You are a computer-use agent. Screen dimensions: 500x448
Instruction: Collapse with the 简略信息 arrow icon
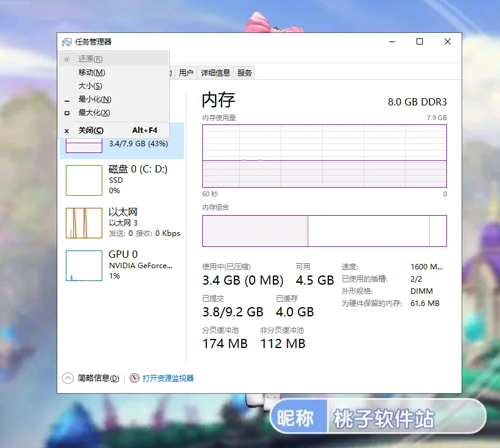pyautogui.click(x=68, y=378)
